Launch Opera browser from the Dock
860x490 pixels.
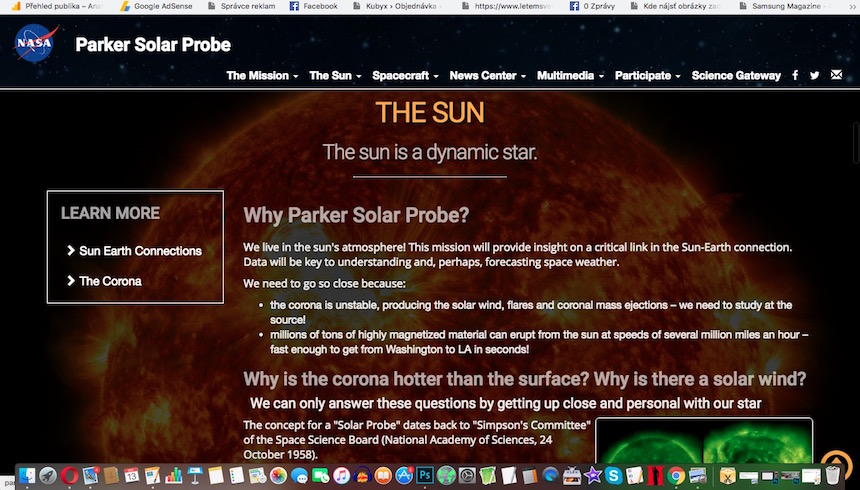tap(69, 475)
